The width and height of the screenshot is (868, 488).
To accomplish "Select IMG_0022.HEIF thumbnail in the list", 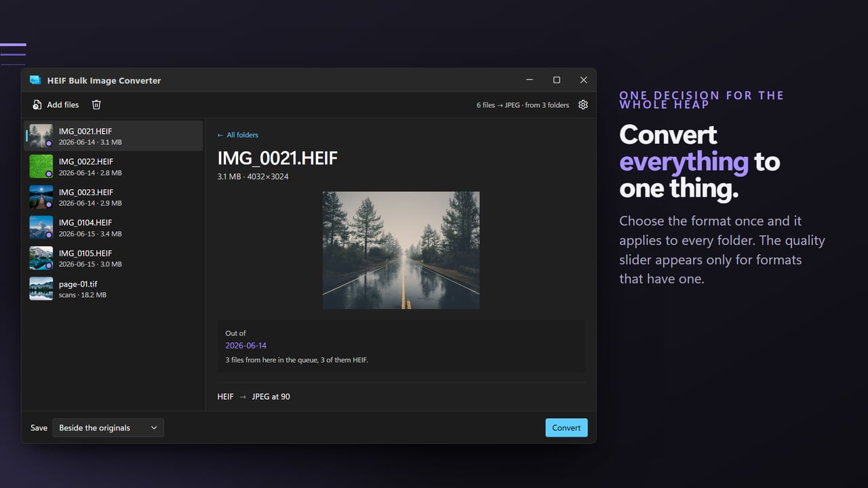I will tap(41, 166).
